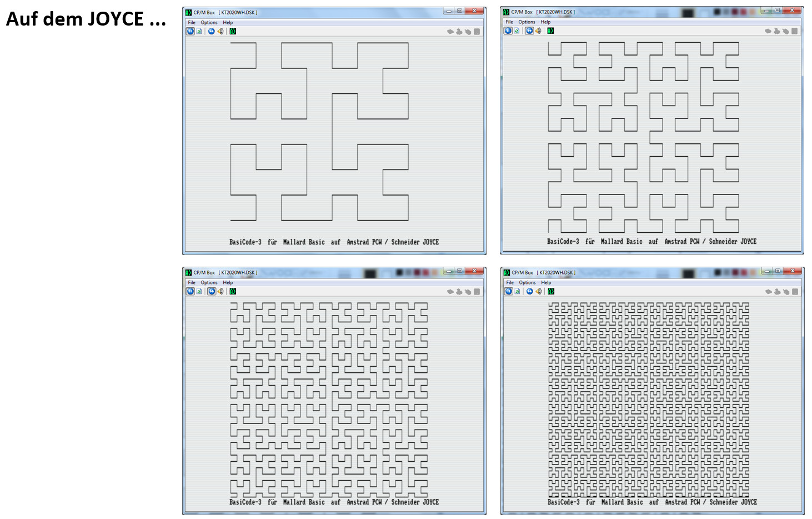Toggle the sound speaker icon in top-left window
Image resolution: width=812 pixels, height=519 pixels.
tap(220, 31)
